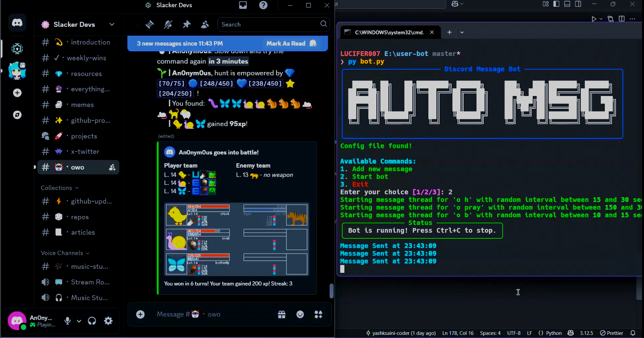Toggle bottom panel in VS Code
Screen dimensions: 644x338
[x=567, y=4]
